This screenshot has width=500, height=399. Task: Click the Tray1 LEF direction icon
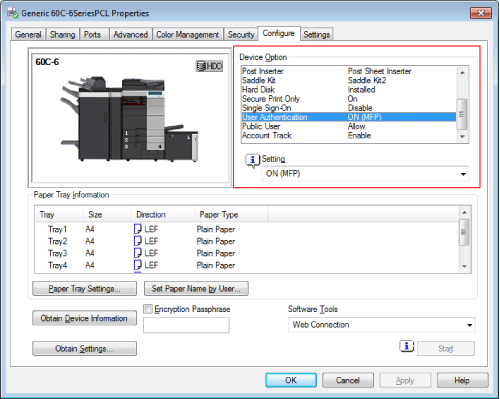(x=137, y=229)
